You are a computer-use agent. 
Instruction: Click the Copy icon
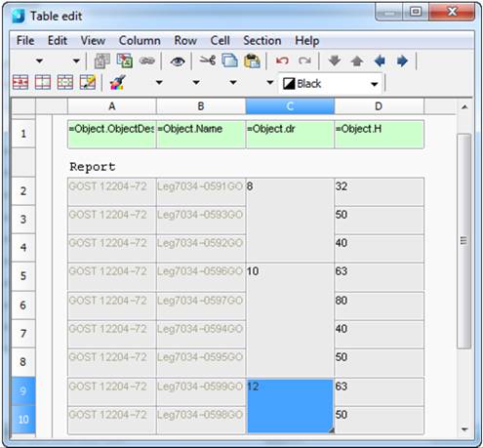[x=229, y=61]
